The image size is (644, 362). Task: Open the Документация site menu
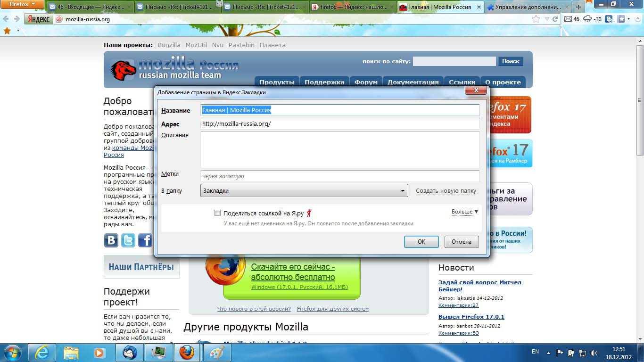[413, 82]
